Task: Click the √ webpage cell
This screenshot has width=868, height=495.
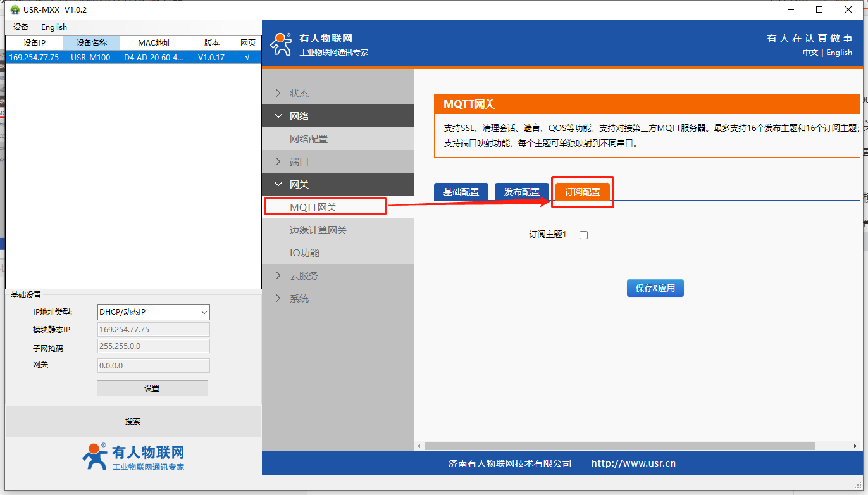Action: pyautogui.click(x=247, y=57)
